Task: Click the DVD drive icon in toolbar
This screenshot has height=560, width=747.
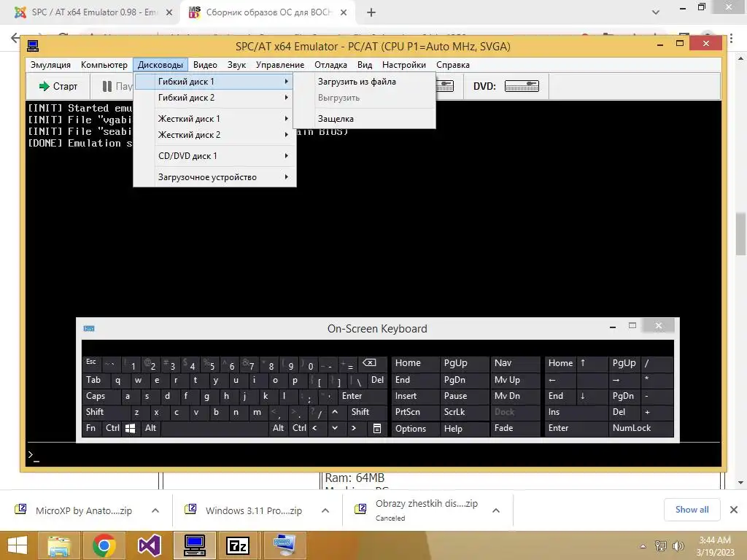Action: [x=522, y=86]
